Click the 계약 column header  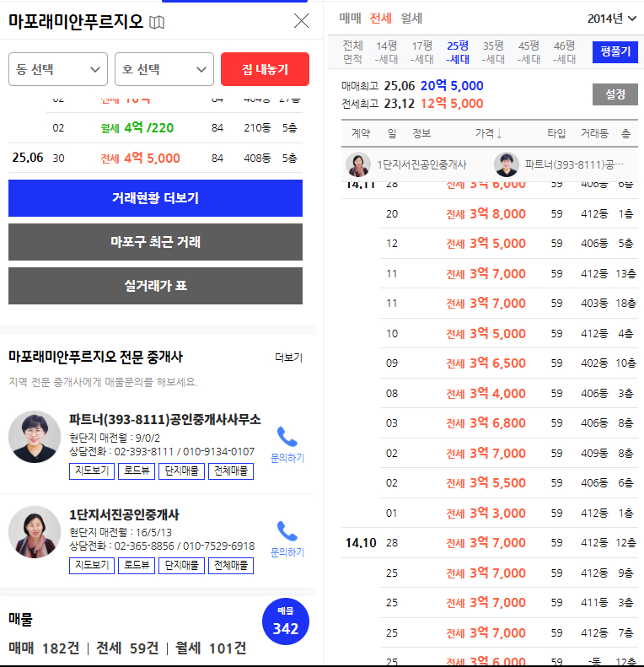(360, 133)
